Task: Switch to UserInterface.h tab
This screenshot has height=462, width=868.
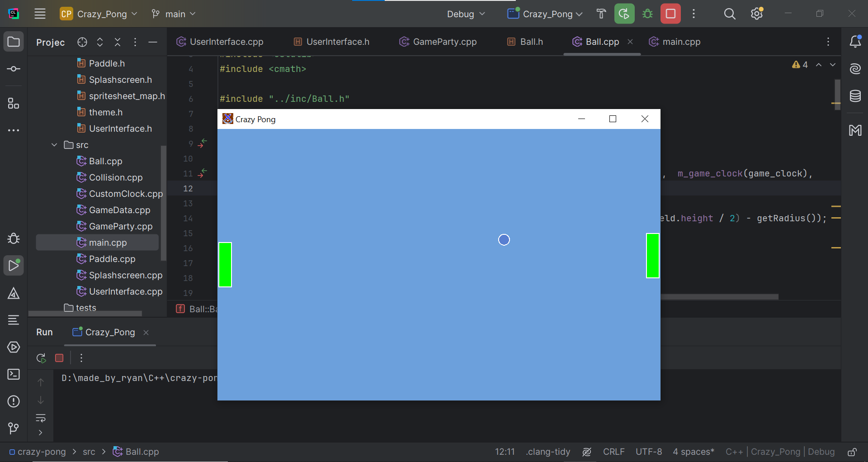Action: (x=331, y=42)
